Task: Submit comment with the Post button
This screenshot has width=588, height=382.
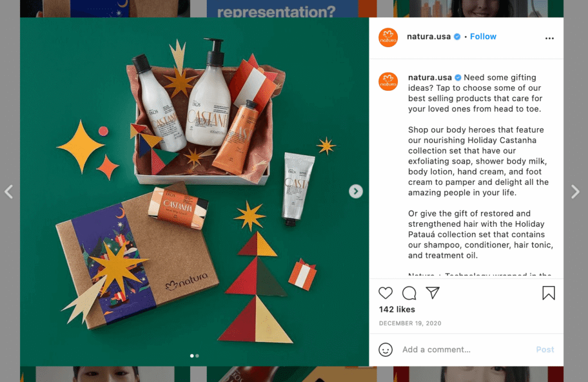Action: [x=545, y=350]
